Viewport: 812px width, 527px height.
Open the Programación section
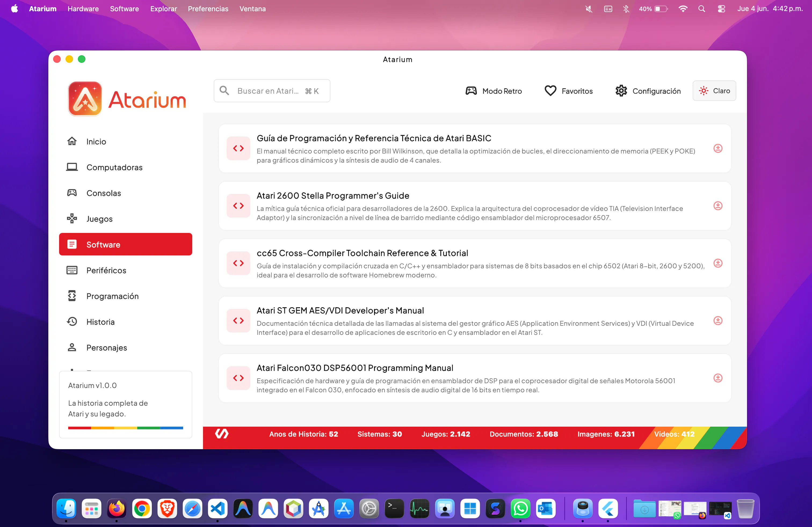[126, 296]
